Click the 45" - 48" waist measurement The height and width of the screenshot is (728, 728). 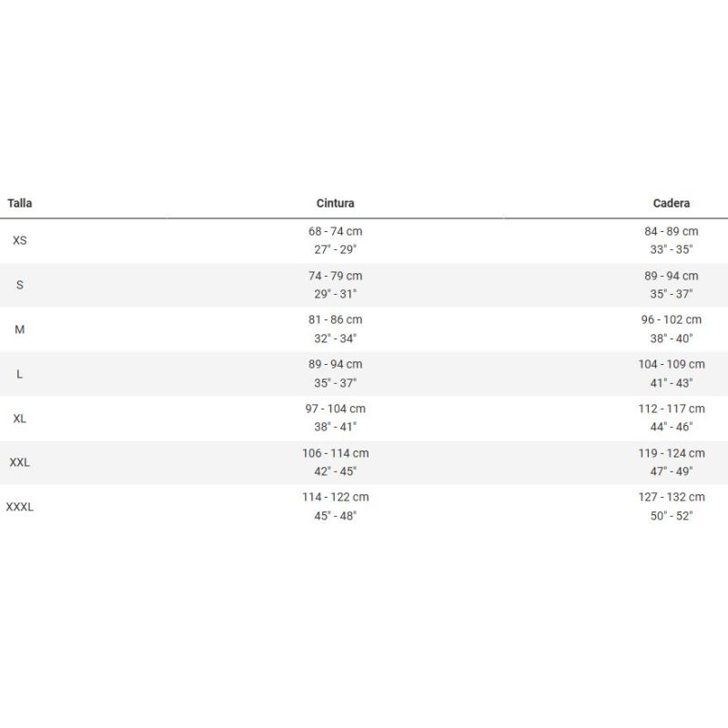(335, 516)
